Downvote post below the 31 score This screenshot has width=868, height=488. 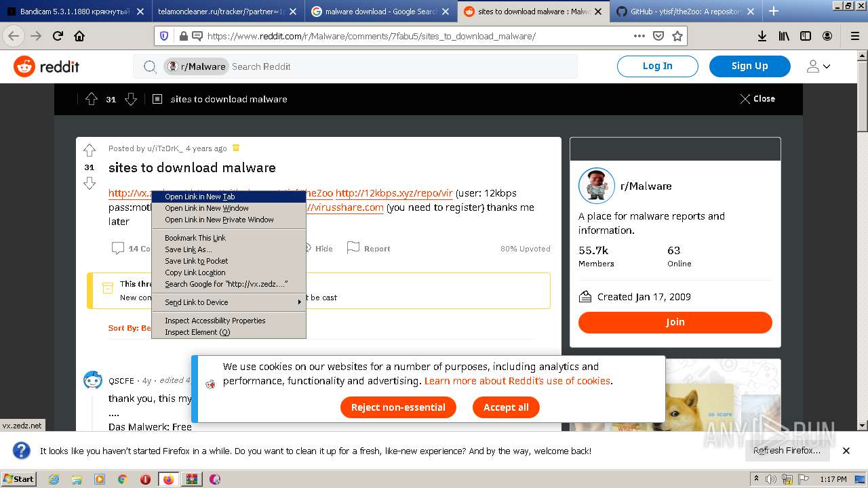89,183
